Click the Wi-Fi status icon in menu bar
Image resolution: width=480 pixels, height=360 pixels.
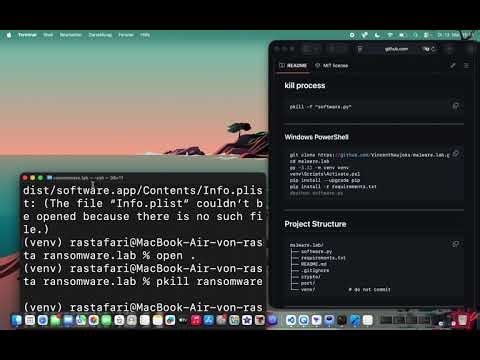(390, 35)
